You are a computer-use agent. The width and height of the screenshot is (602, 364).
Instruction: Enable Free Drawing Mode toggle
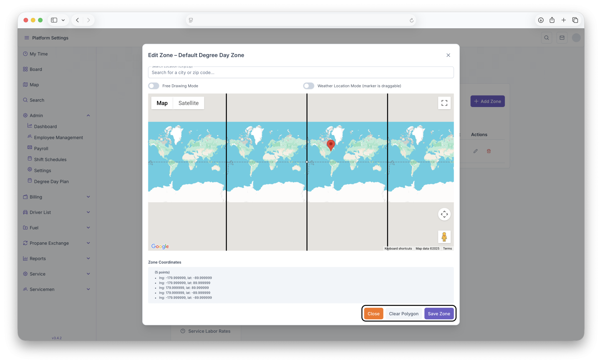[x=154, y=86]
